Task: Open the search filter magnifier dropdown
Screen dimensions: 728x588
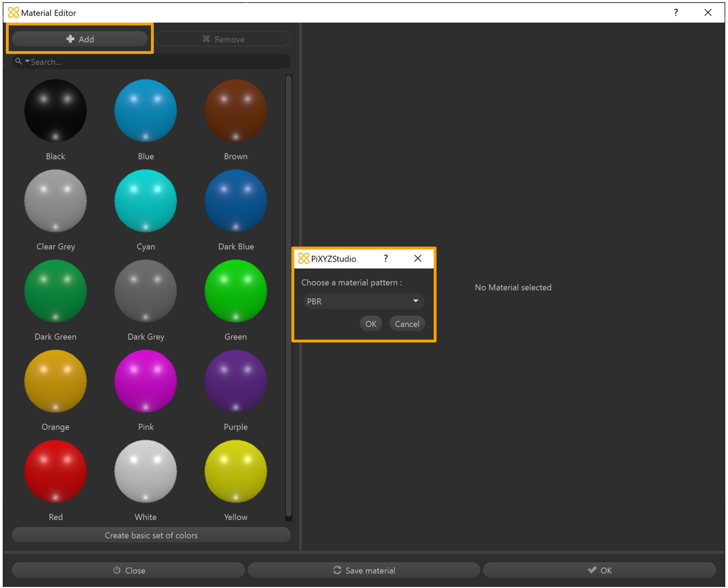Action: [x=22, y=61]
